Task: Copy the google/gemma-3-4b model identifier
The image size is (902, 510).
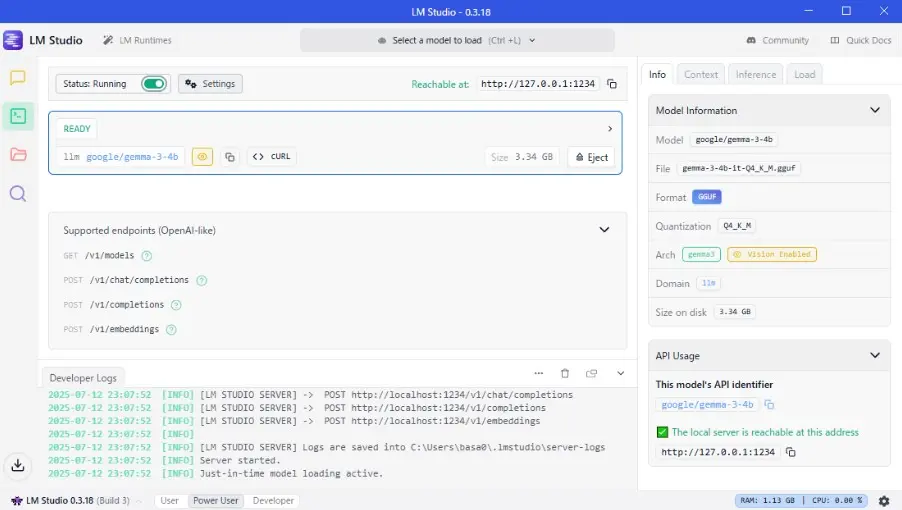Action: click(230, 156)
